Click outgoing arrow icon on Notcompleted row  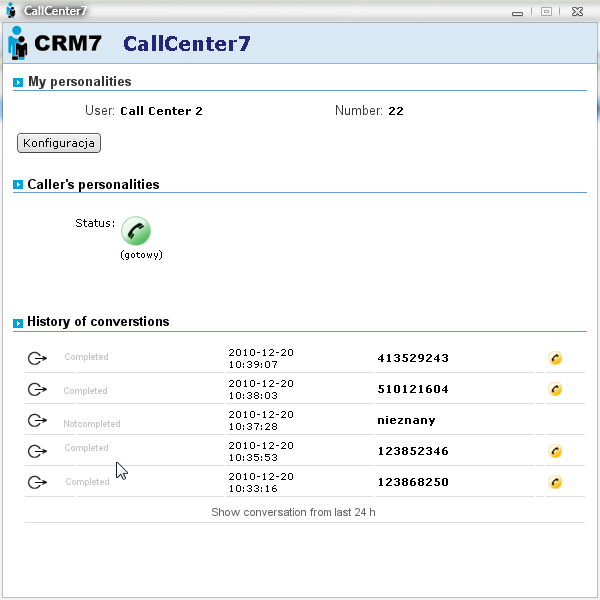(x=37, y=421)
